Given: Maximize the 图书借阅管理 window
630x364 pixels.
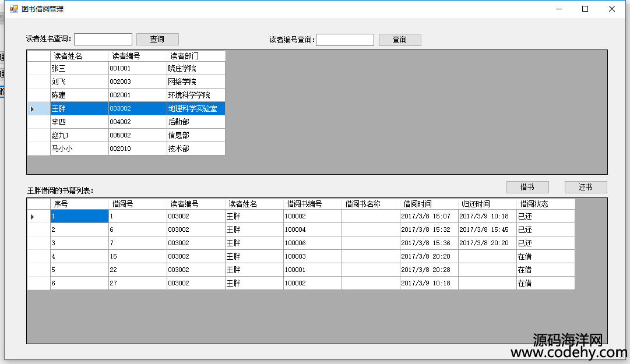Looking at the screenshot, I should [585, 9].
